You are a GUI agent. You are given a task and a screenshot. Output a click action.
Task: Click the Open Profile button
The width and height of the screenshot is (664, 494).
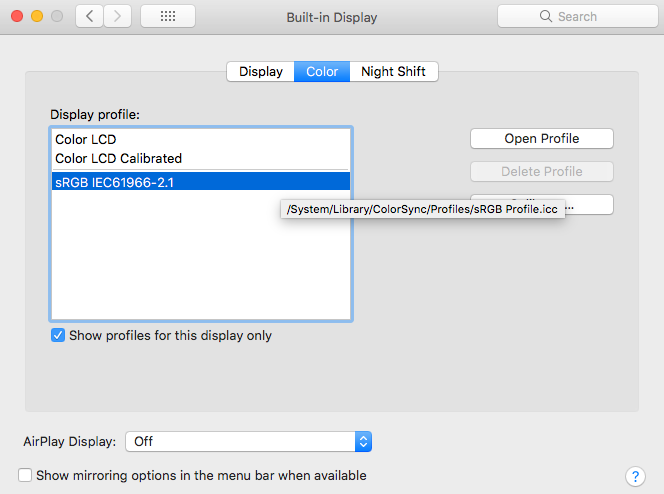pos(541,138)
